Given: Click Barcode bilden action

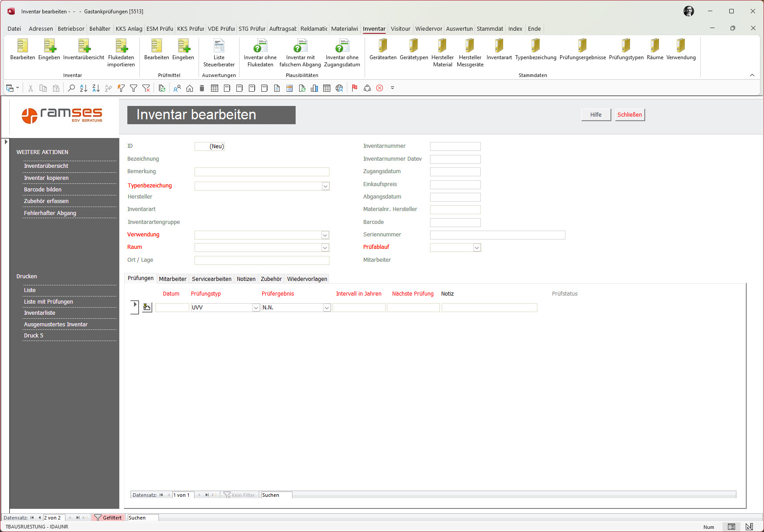Looking at the screenshot, I should [43, 190].
